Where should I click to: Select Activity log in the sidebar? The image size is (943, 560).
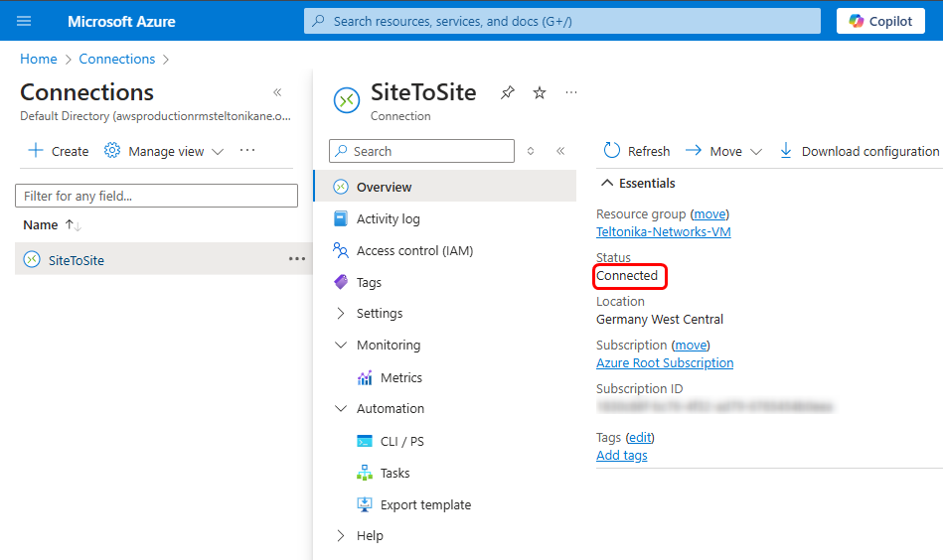click(388, 218)
